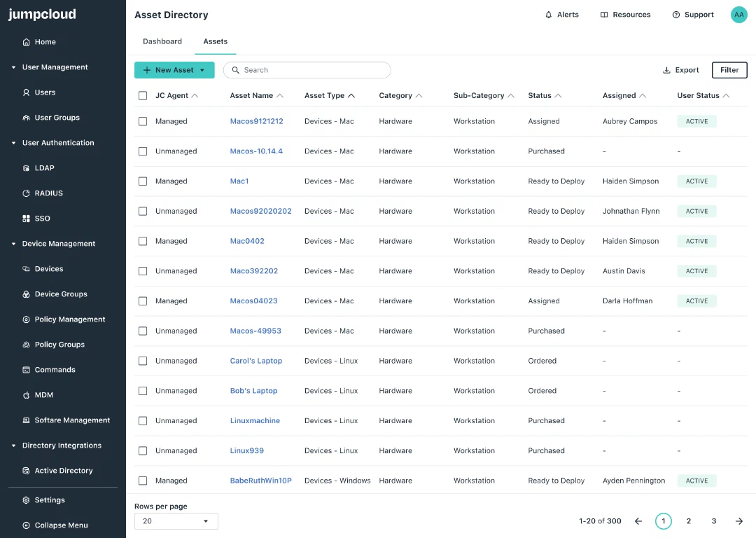Sort by Asset Name column
The image size is (756, 538).
coord(256,95)
